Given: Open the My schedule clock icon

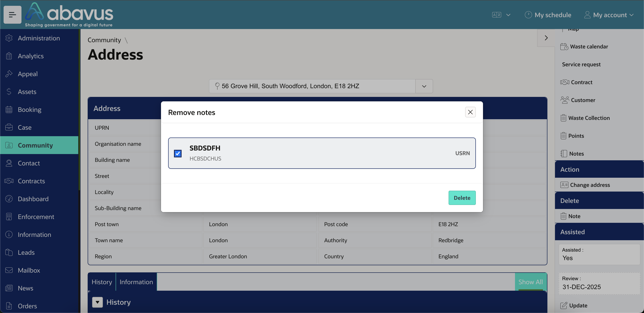Looking at the screenshot, I should click(528, 15).
